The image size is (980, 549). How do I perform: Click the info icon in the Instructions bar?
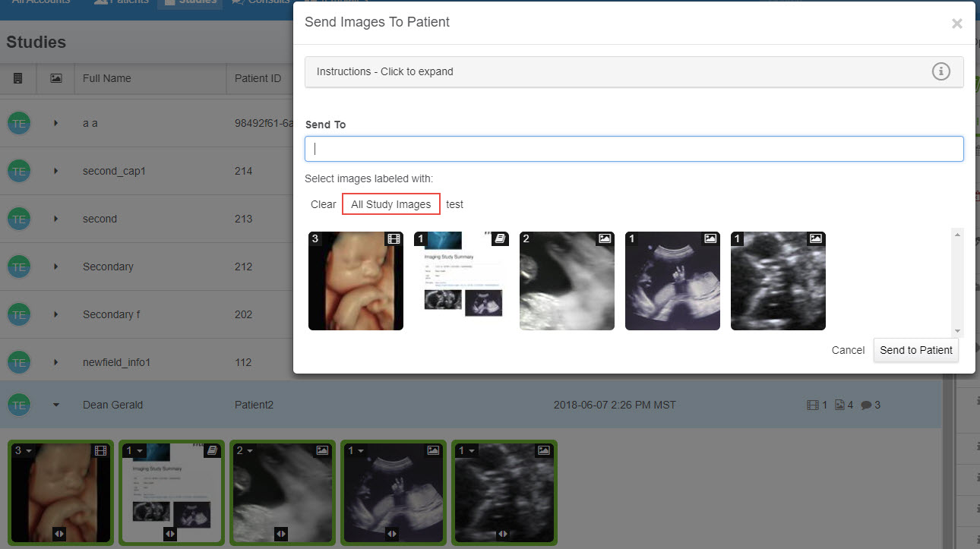pyautogui.click(x=940, y=71)
